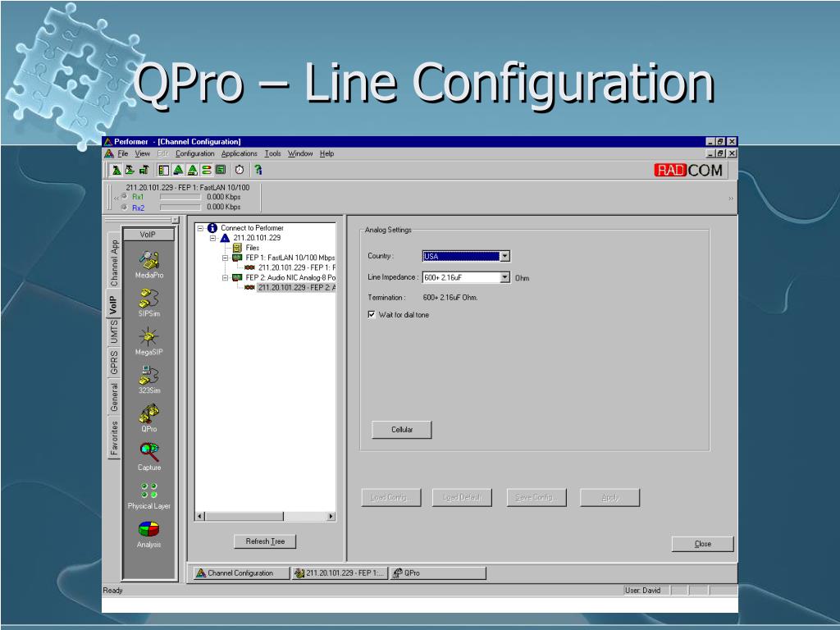Click the red and green pills toolbar icon
The height and width of the screenshot is (630, 840).
pos(206,170)
